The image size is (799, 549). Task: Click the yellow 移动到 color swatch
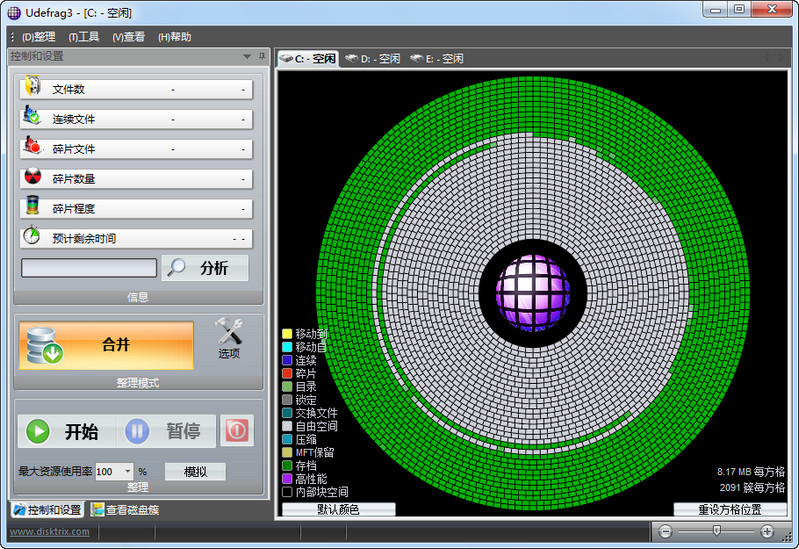[287, 333]
